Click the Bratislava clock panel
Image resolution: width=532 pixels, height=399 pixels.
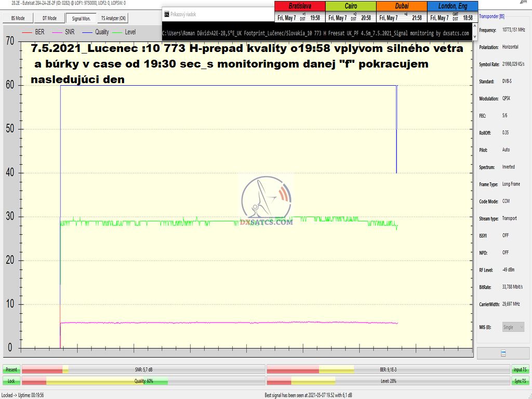click(x=300, y=12)
